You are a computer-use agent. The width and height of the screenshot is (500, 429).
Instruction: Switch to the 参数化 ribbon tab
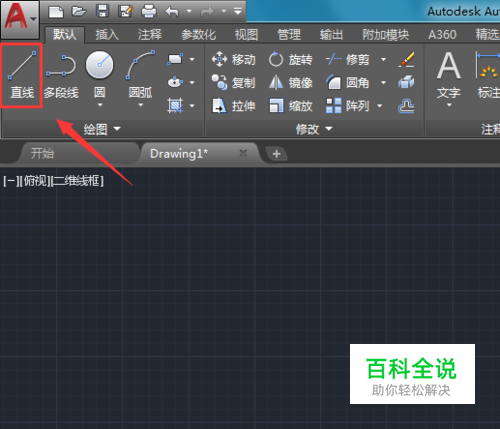point(198,34)
